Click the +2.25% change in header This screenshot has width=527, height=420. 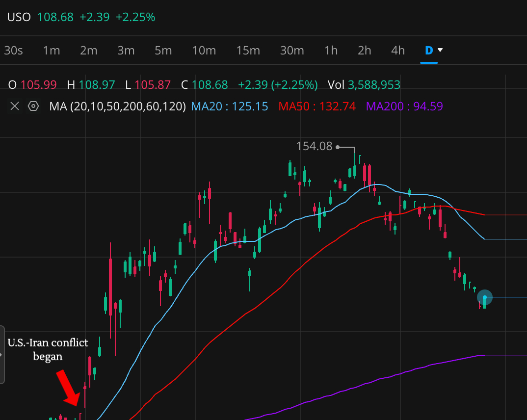tap(135, 17)
